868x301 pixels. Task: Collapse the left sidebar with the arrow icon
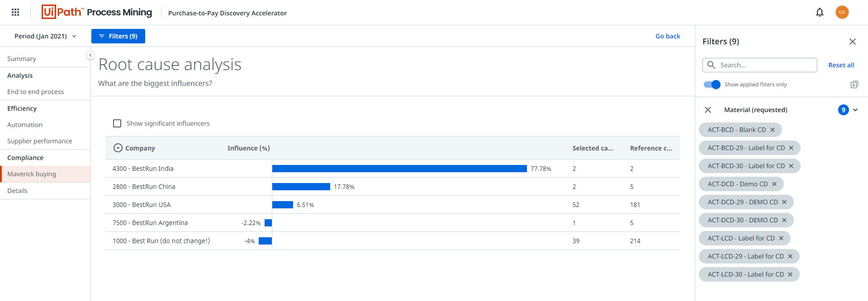[x=90, y=55]
